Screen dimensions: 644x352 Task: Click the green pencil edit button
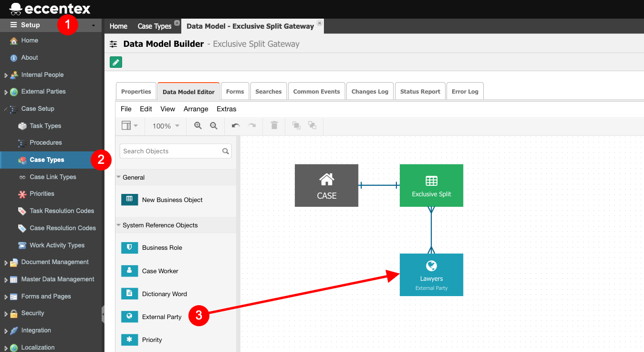pyautogui.click(x=116, y=62)
